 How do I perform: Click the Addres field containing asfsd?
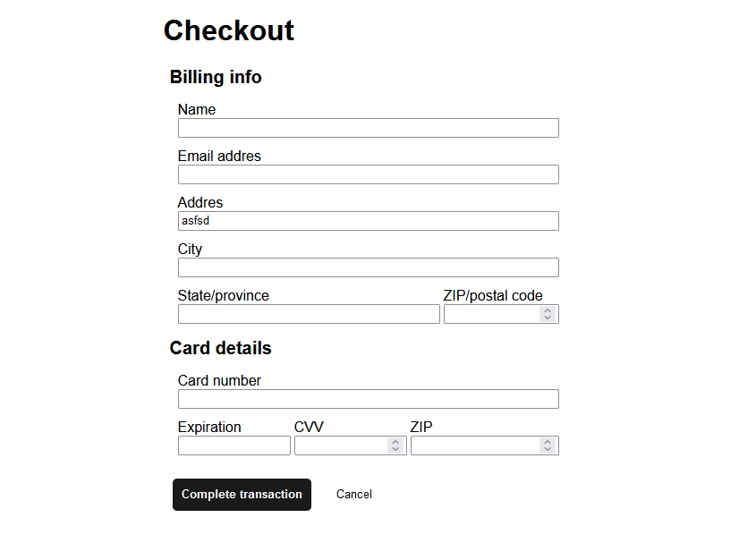(x=368, y=221)
